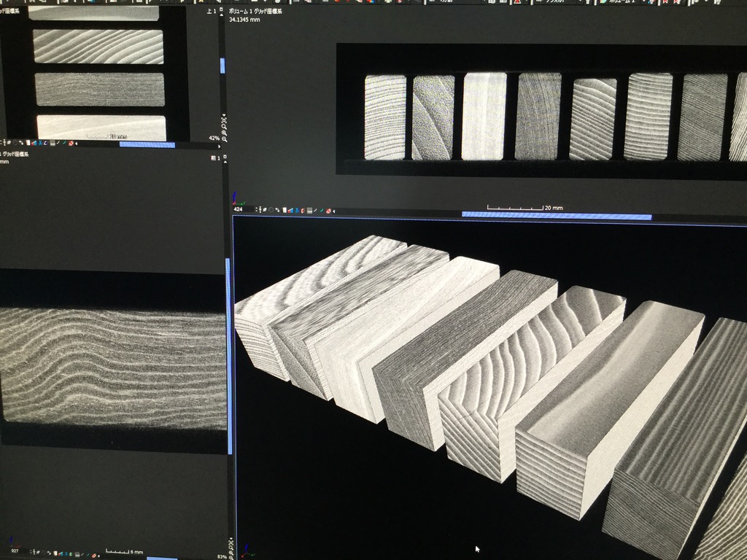Click the curved arrow rotate icon in 3D view toolbar
This screenshot has height=560, width=747.
click(x=278, y=211)
